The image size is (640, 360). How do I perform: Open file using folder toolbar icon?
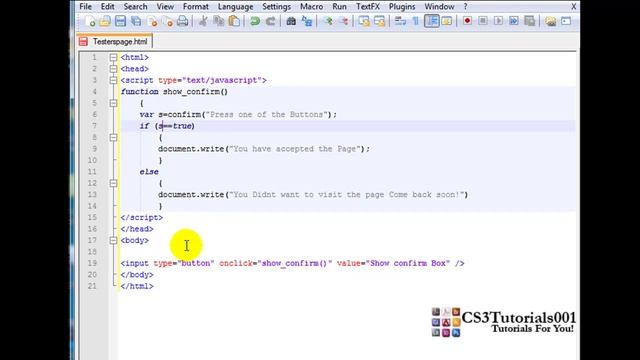(x=105, y=21)
